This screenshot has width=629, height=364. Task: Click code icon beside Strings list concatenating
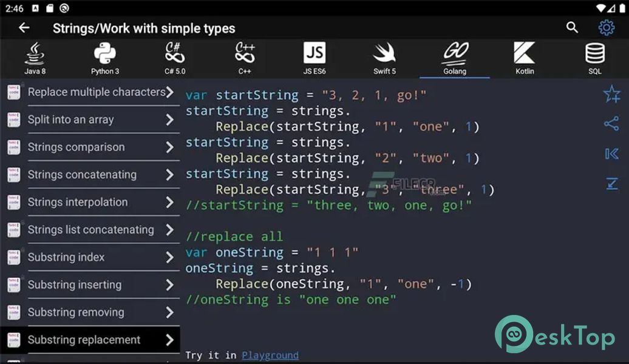coord(13,230)
